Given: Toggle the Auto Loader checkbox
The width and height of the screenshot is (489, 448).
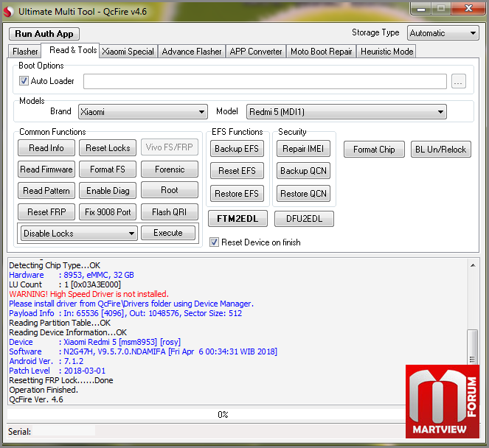Looking at the screenshot, I should pyautogui.click(x=24, y=81).
